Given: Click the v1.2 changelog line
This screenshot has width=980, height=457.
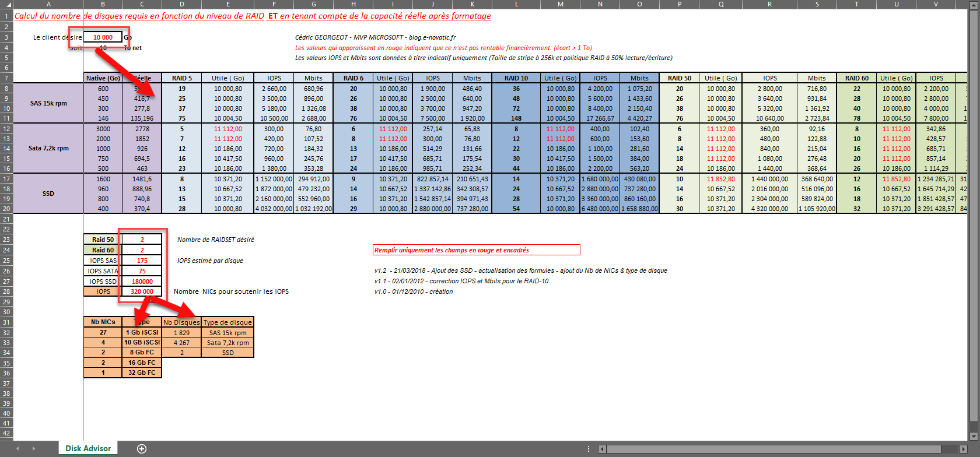Looking at the screenshot, I should click(x=521, y=270).
